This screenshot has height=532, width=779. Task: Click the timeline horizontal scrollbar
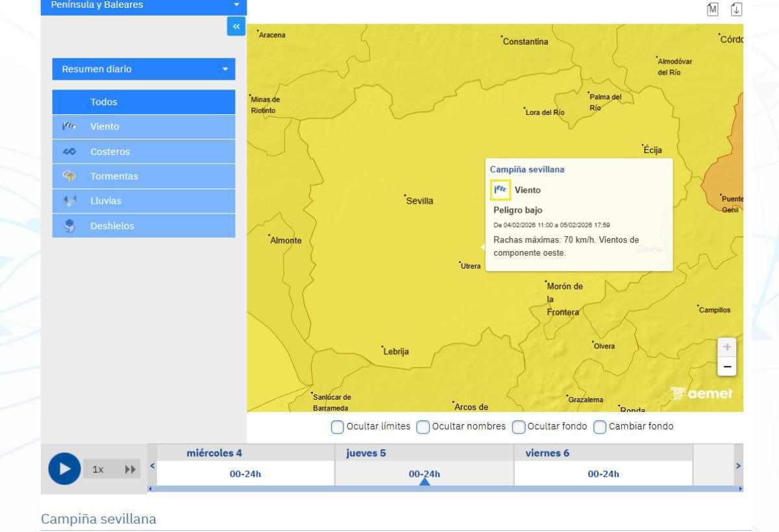tap(444, 489)
